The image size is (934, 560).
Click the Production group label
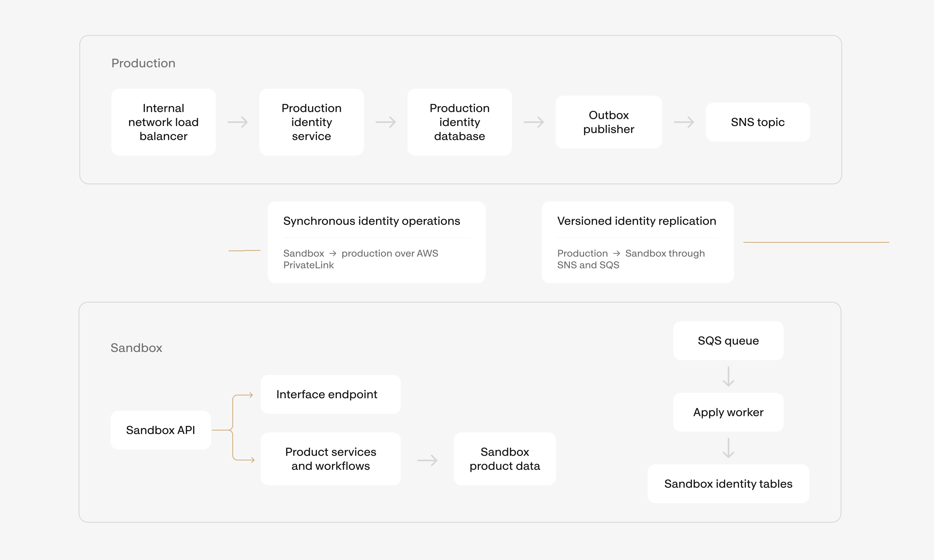143,63
